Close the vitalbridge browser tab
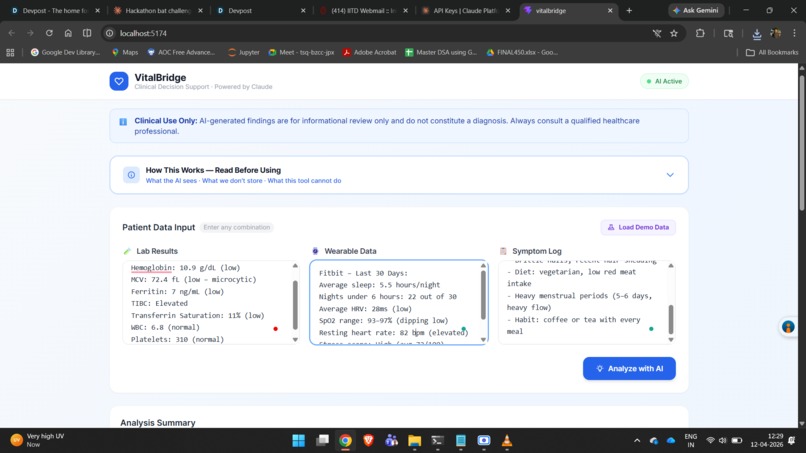The image size is (806, 453). pos(610,10)
